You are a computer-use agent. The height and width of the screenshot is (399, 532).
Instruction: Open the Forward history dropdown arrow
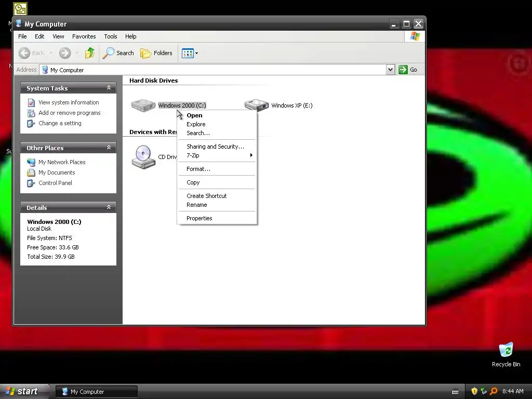[x=77, y=53]
